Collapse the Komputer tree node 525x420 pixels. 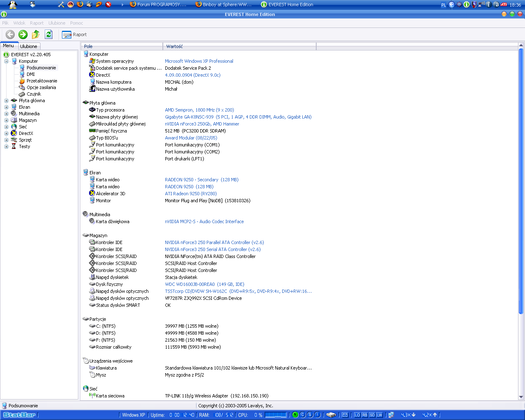pos(7,61)
